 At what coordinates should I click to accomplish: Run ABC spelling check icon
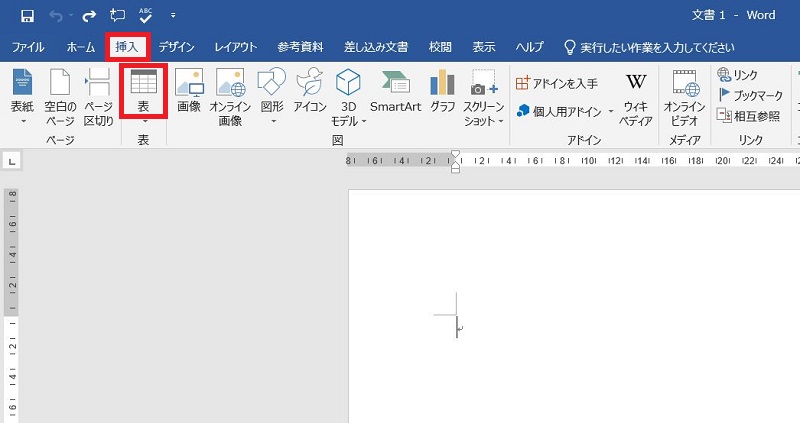point(145,16)
